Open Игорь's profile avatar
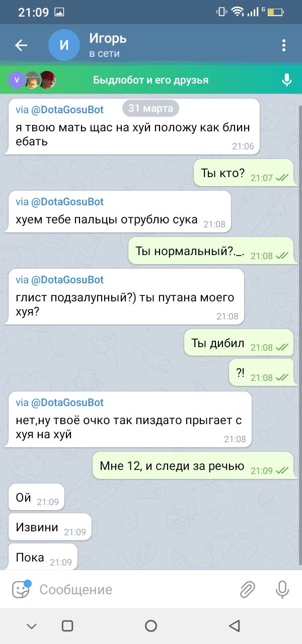302x644 pixels. (x=64, y=45)
